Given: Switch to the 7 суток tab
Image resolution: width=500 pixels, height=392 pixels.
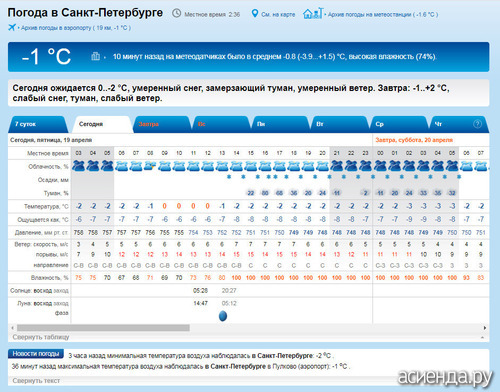Looking at the screenshot, I should [x=38, y=124].
